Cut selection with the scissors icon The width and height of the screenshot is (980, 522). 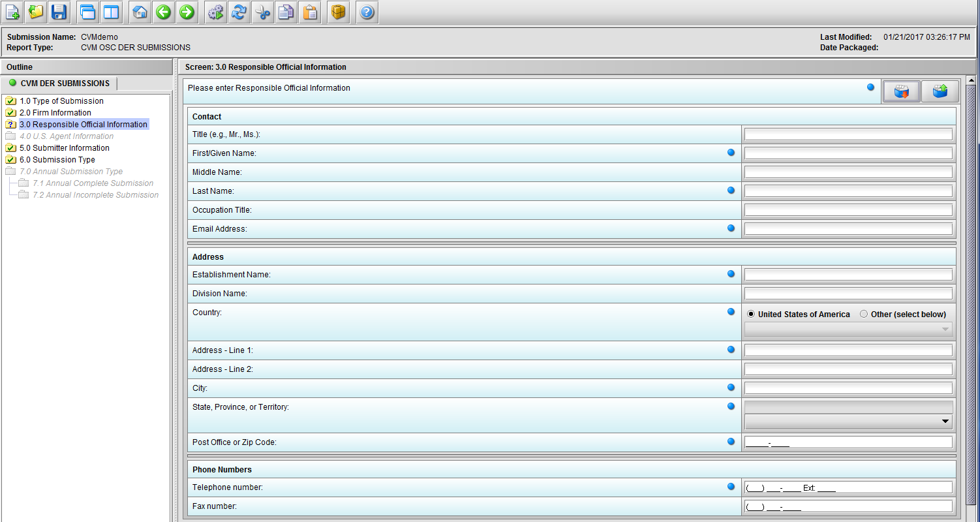[262, 12]
